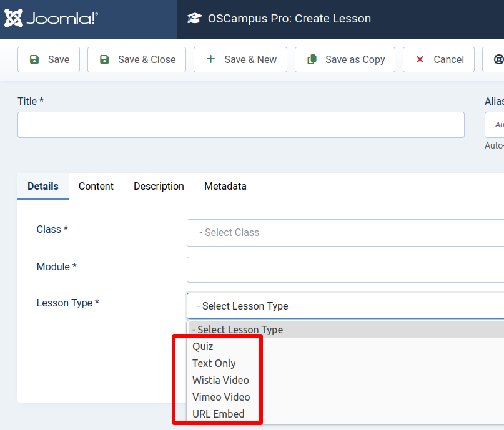The width and height of the screenshot is (504, 430).
Task: Select Quiz as the lesson type
Action: point(346,346)
